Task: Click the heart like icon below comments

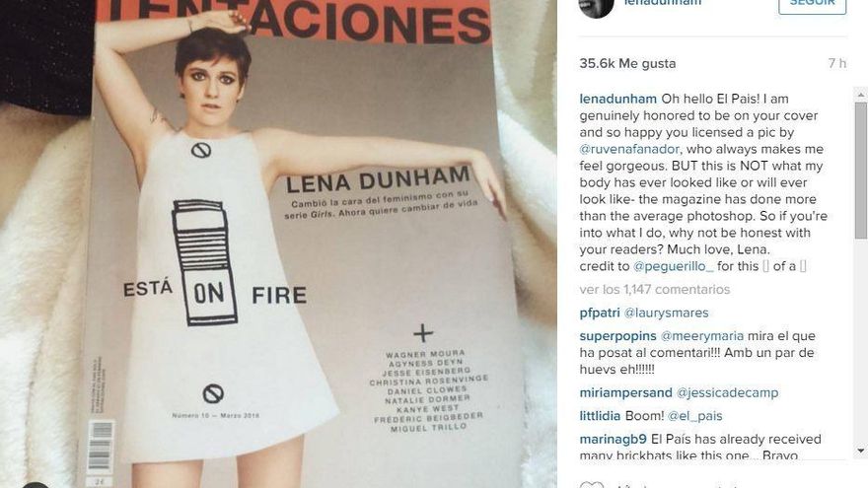Action: pos(591,485)
